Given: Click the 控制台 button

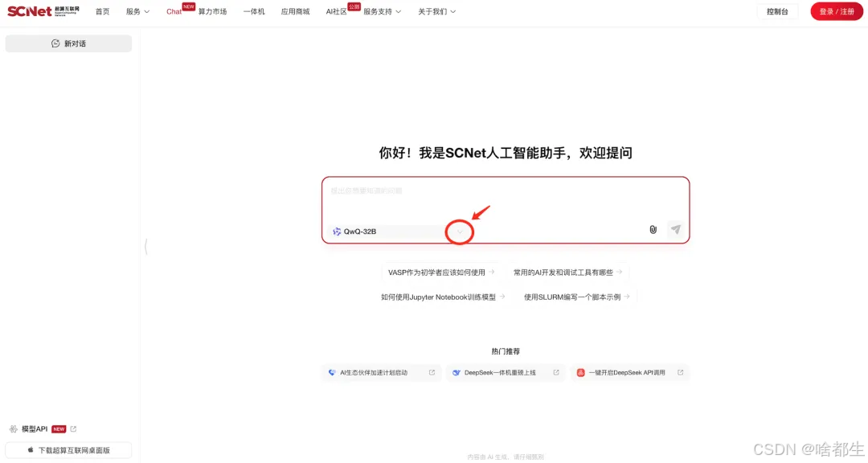Looking at the screenshot, I should [777, 11].
